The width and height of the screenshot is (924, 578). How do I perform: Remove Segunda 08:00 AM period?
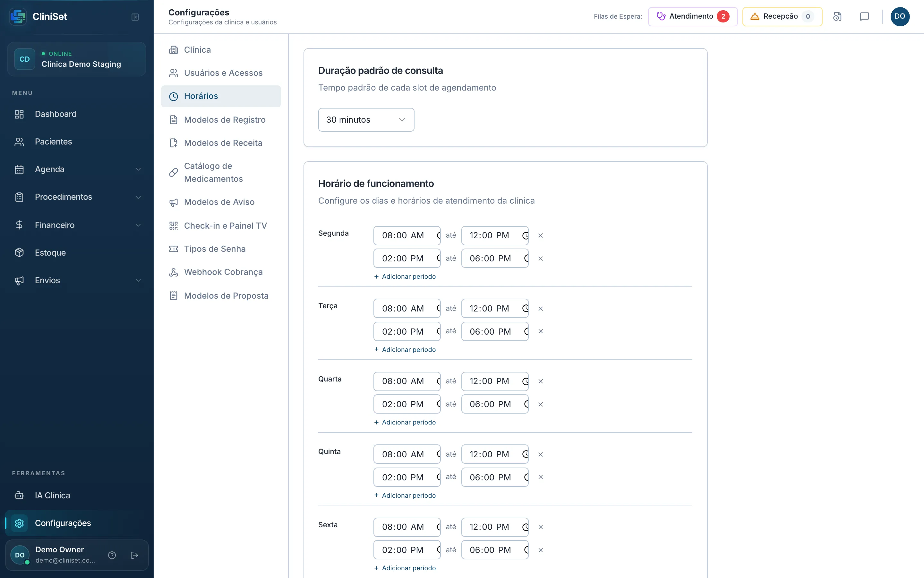tap(540, 235)
